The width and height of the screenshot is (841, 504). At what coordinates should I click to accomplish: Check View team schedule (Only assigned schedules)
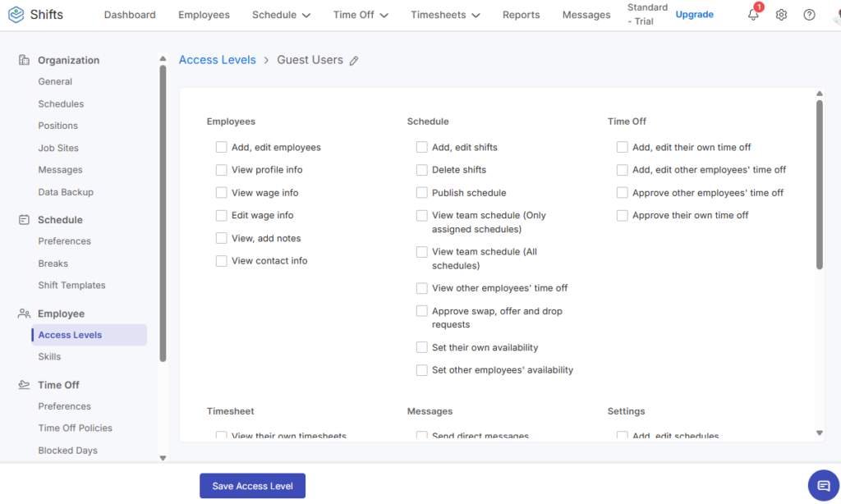[421, 215]
